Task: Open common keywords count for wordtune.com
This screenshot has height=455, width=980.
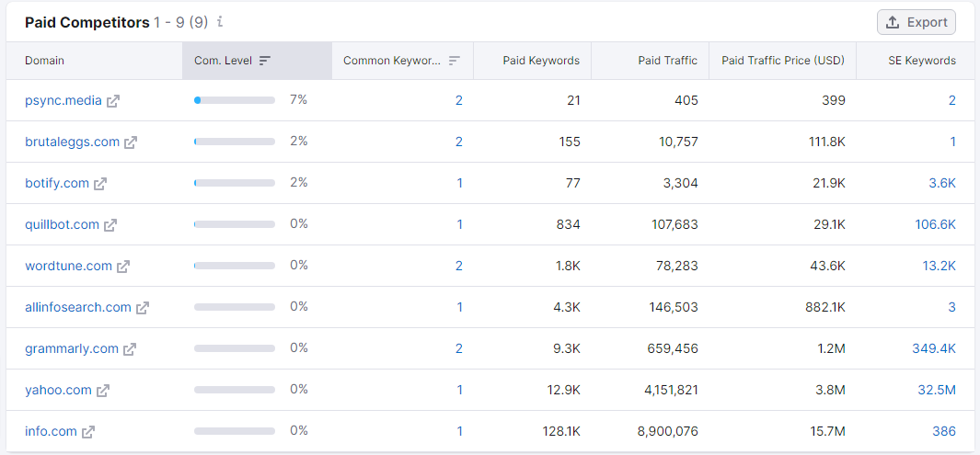Action: [x=459, y=266]
